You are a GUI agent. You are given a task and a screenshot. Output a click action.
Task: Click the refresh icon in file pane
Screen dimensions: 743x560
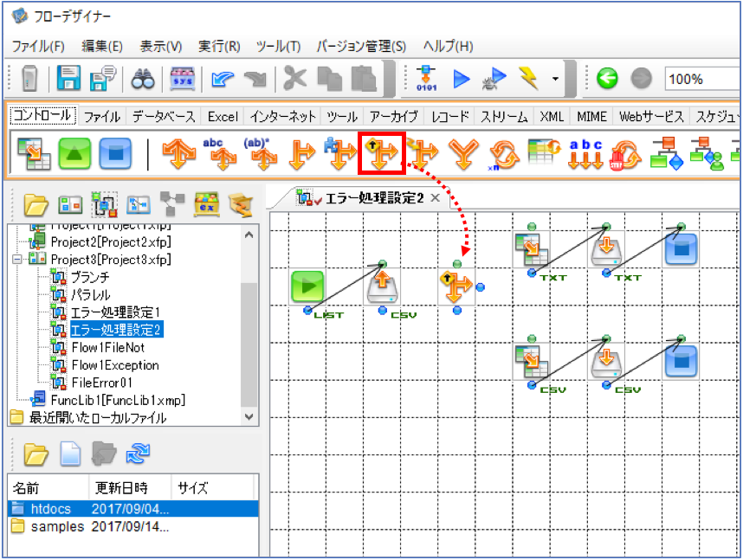tap(138, 454)
